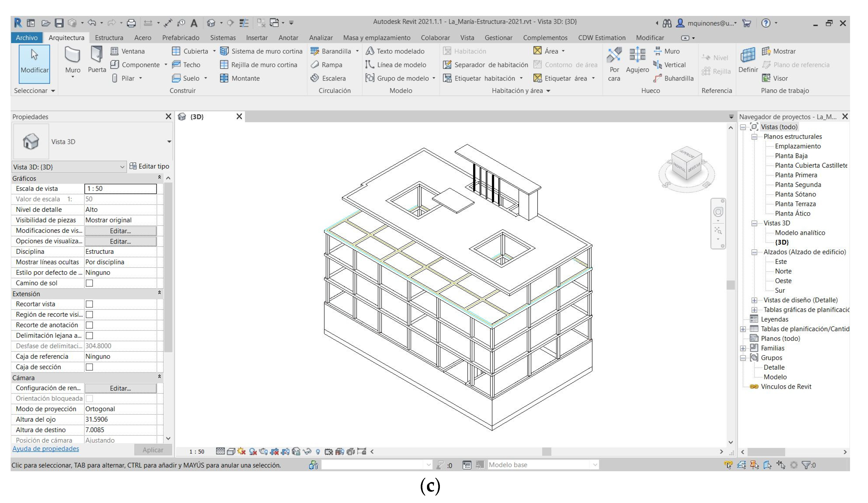This screenshot has height=503, width=868.
Task: Open the Vista 3D type selector dropdown
Action: [169, 142]
